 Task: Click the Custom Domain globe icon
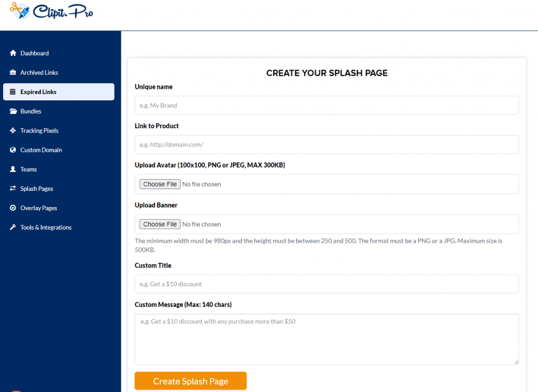tap(13, 150)
